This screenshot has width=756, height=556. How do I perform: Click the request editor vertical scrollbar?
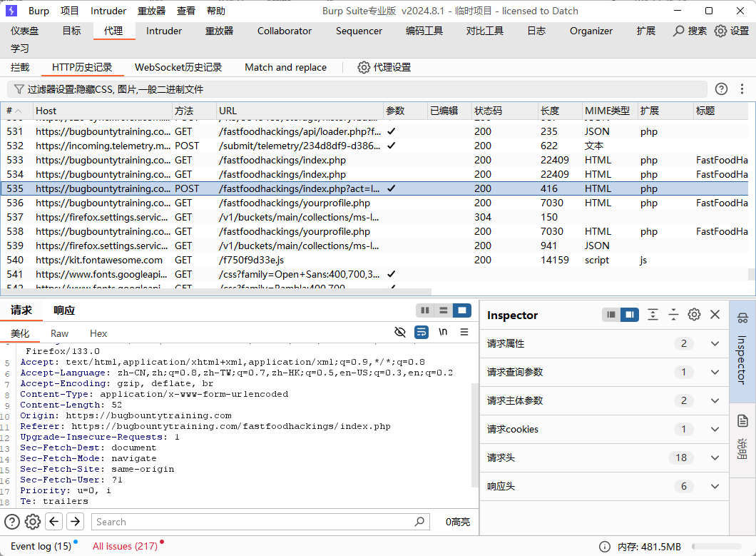click(x=475, y=435)
